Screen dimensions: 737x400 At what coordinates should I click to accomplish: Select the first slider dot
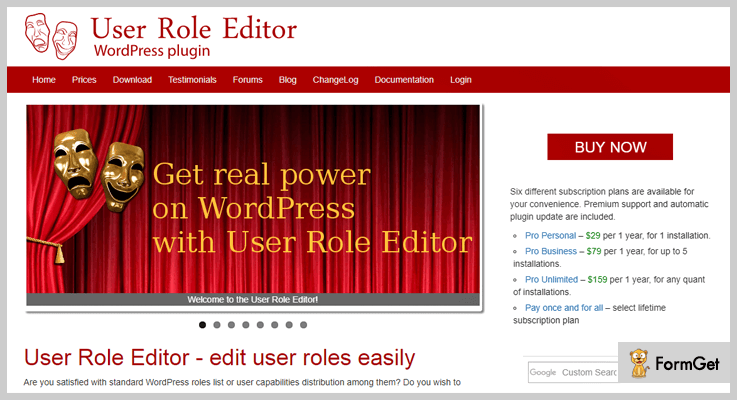(203, 325)
